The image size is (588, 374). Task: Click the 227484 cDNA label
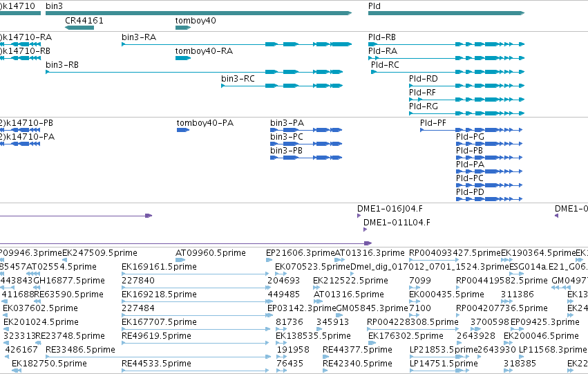coord(138,309)
